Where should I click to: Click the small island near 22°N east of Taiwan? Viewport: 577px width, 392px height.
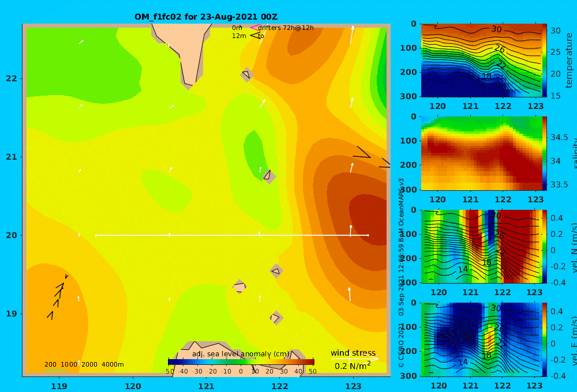[x=247, y=74]
